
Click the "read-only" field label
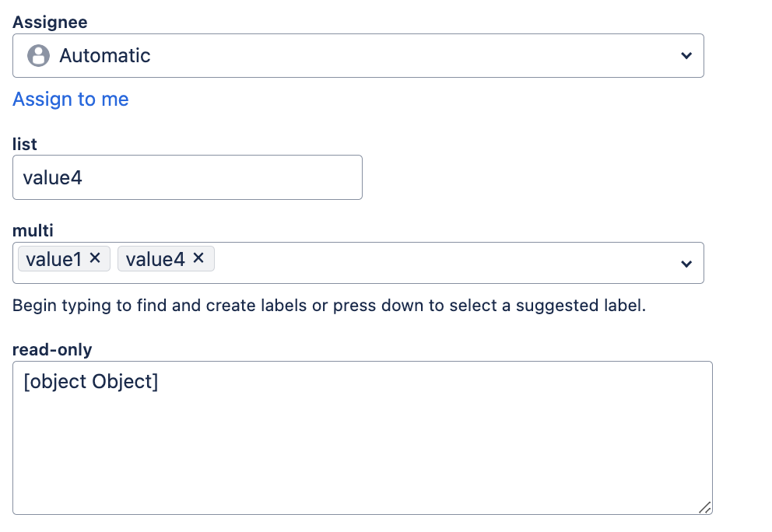[x=52, y=349]
